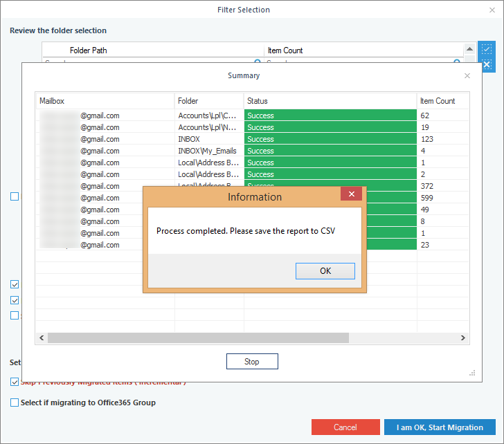Click the select-all folders check icon
This screenshot has height=444, width=504.
click(487, 50)
